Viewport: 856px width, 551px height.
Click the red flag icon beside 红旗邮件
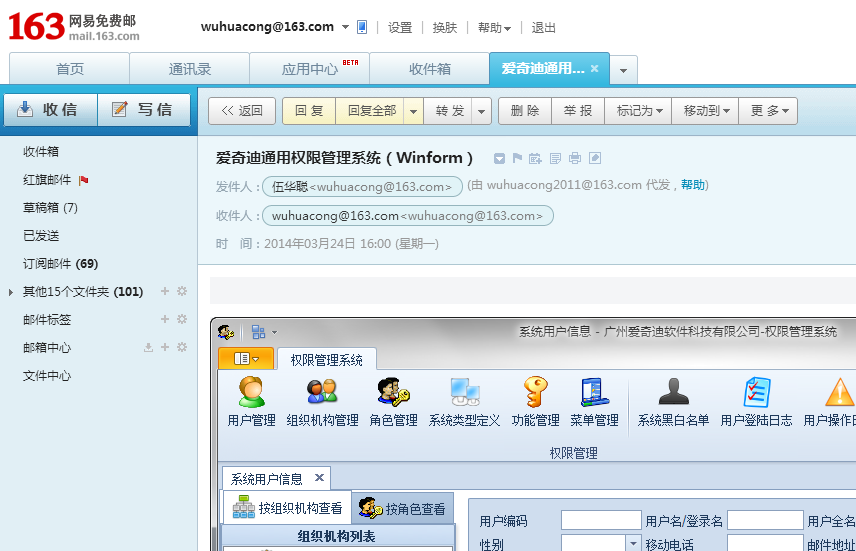click(84, 180)
